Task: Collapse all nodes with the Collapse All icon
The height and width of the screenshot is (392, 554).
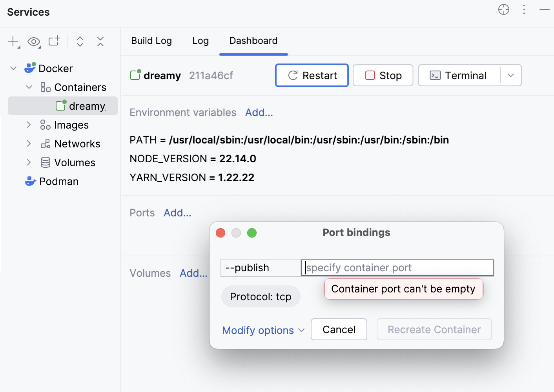Action: 100,41
